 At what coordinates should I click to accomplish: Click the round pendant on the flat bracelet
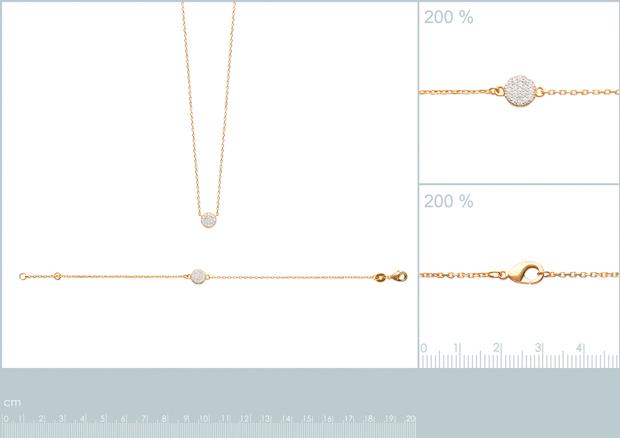point(198,276)
